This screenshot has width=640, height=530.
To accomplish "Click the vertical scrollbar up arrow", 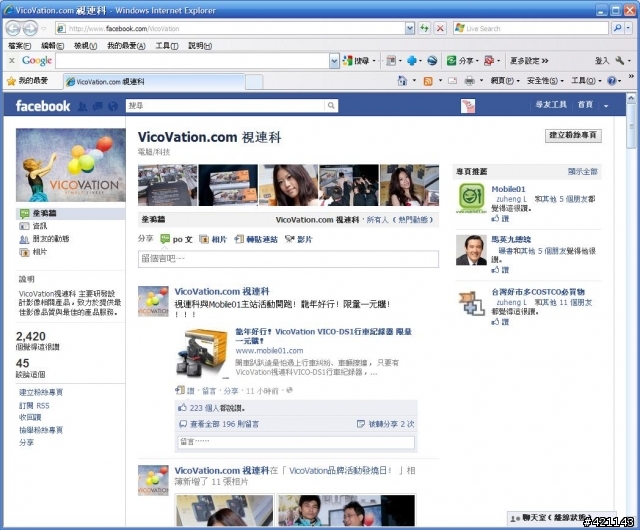I will click(631, 98).
